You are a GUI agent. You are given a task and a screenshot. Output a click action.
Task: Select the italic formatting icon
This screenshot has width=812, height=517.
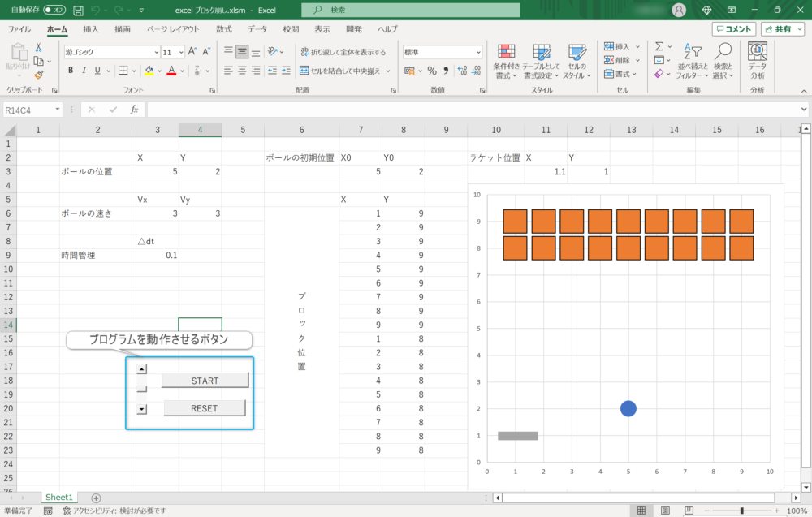84,69
